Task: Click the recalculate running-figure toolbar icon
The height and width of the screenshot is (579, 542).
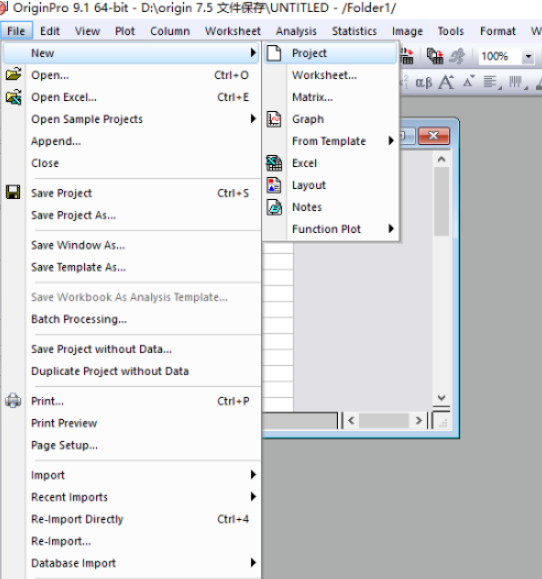Action: pyautogui.click(x=457, y=56)
